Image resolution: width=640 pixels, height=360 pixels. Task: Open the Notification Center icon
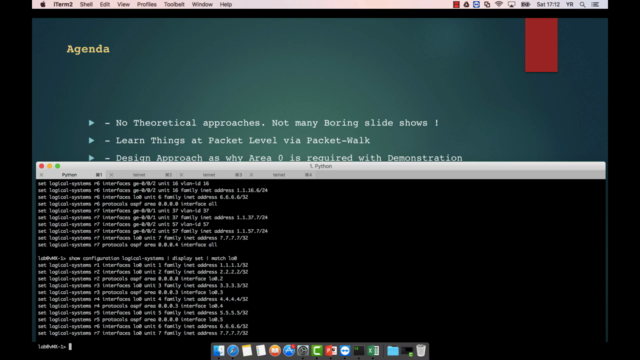tap(595, 4)
